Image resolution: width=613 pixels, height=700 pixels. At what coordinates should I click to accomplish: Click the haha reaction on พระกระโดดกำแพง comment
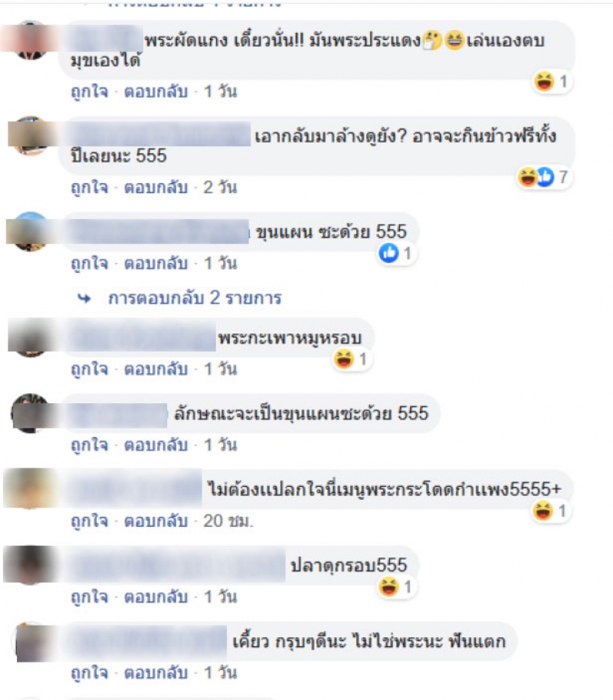[x=552, y=511]
